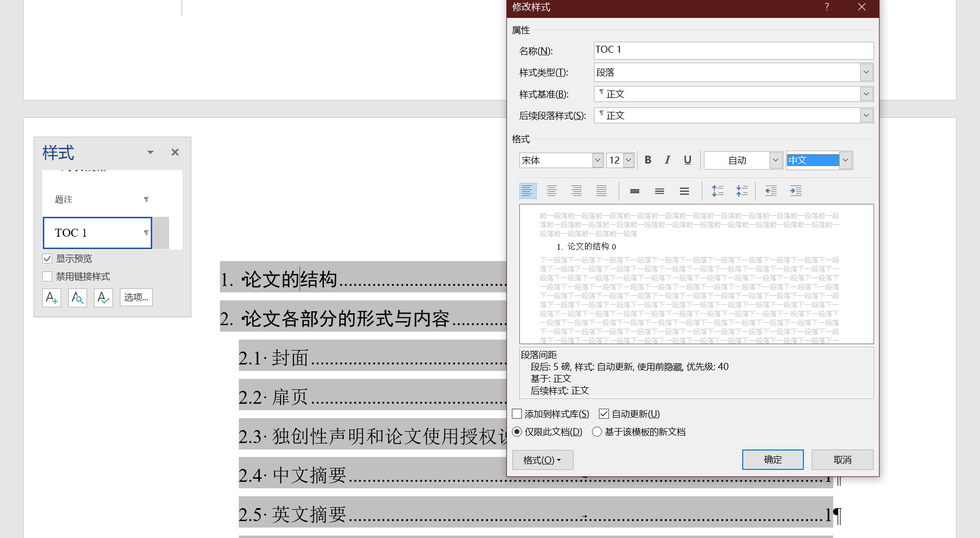Toggle 禁用链接样式 checkbox
The width and height of the screenshot is (980, 538).
[x=48, y=276]
